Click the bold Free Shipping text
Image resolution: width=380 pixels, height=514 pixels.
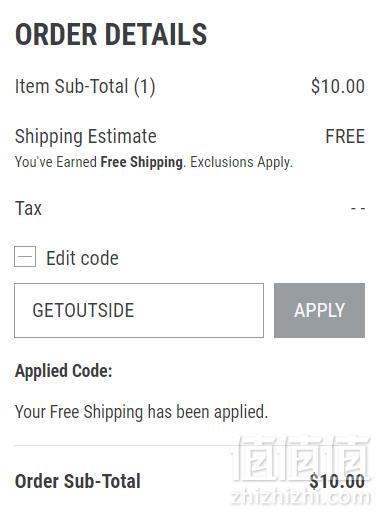coord(142,162)
